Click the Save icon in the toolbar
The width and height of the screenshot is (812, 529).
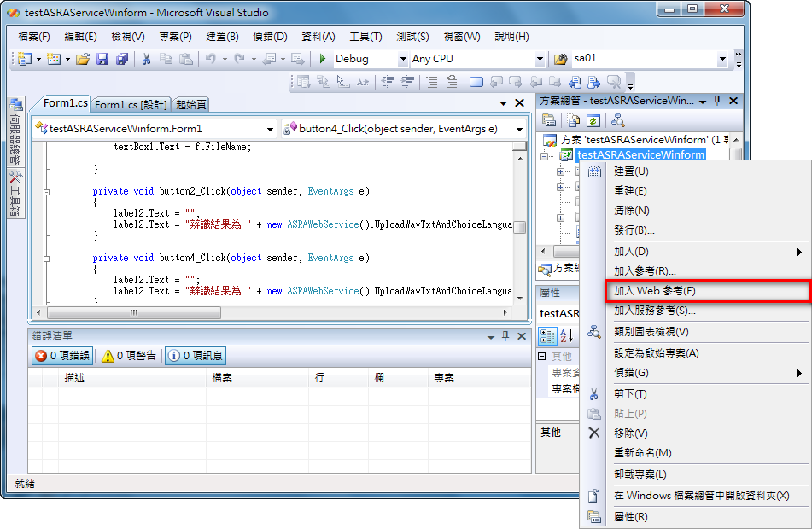point(102,59)
